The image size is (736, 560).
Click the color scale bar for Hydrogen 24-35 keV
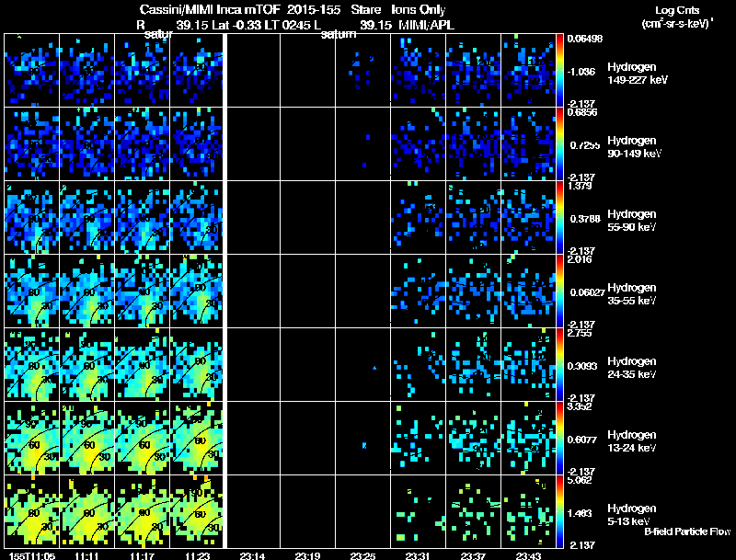point(559,364)
